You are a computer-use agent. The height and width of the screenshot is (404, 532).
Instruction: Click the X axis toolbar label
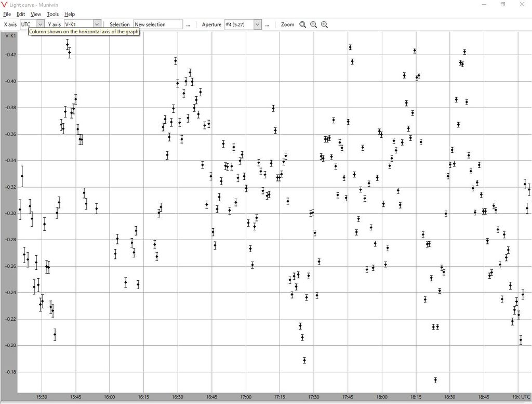tap(10, 24)
